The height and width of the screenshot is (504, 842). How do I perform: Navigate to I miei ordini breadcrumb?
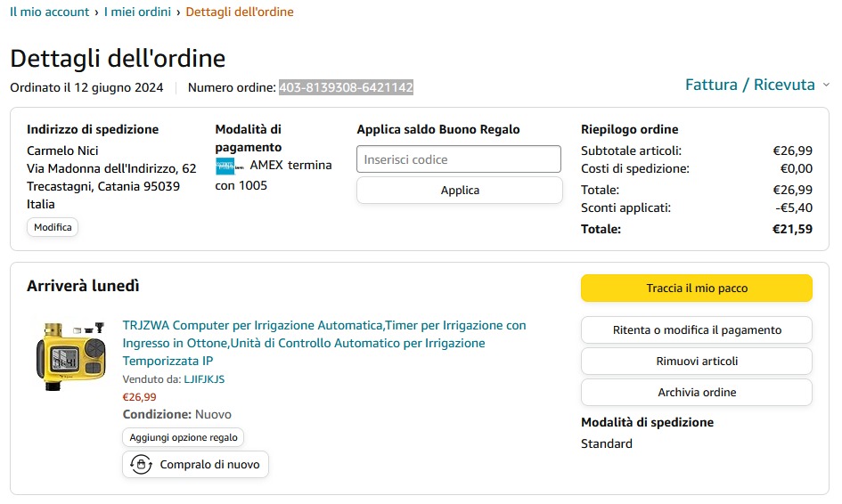137,12
